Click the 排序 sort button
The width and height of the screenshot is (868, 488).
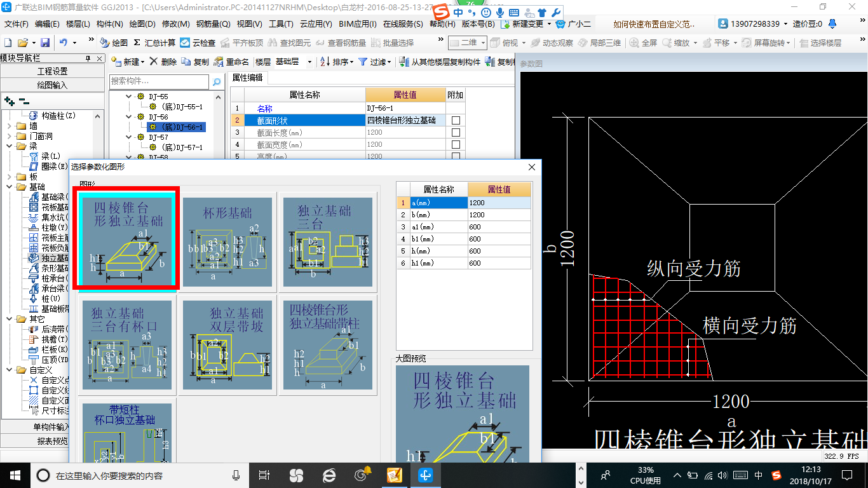coord(336,62)
